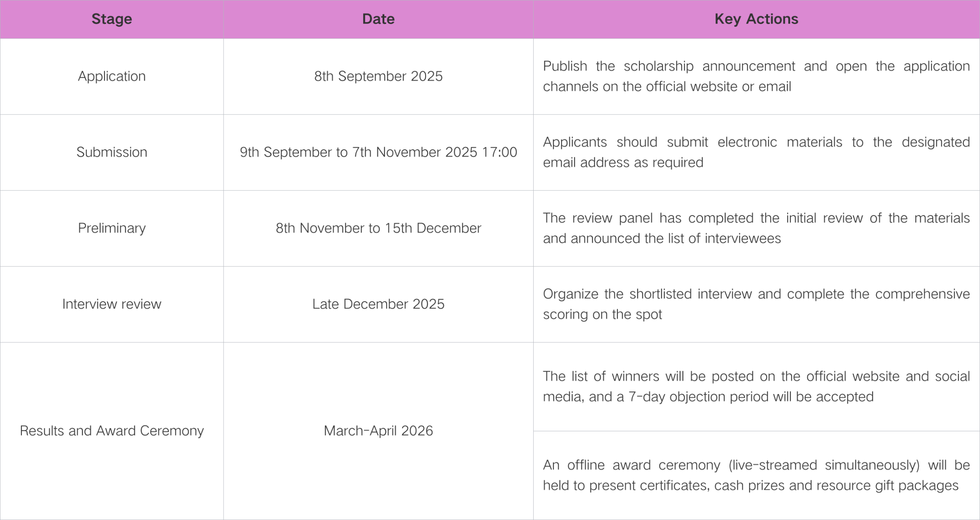Select the Results and Award Ceremony cell
Screen dimensions: 980x520
112,431
